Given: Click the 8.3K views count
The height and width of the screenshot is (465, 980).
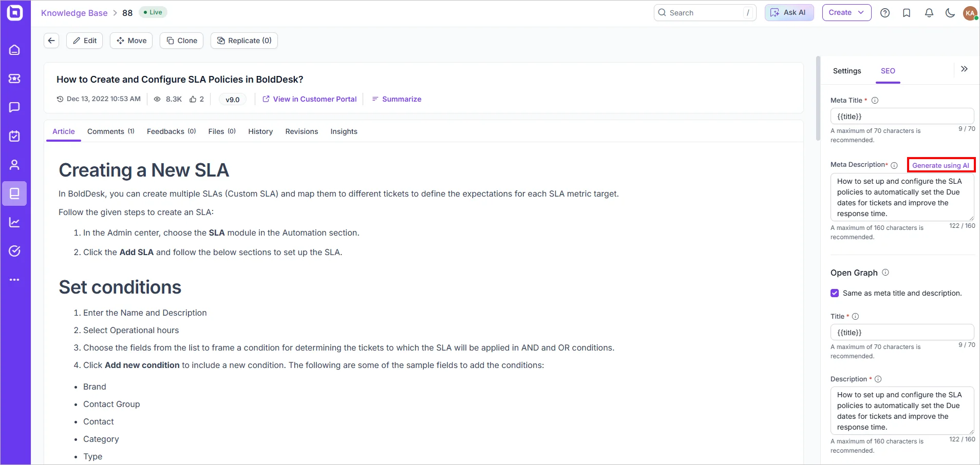Looking at the screenshot, I should tap(174, 99).
